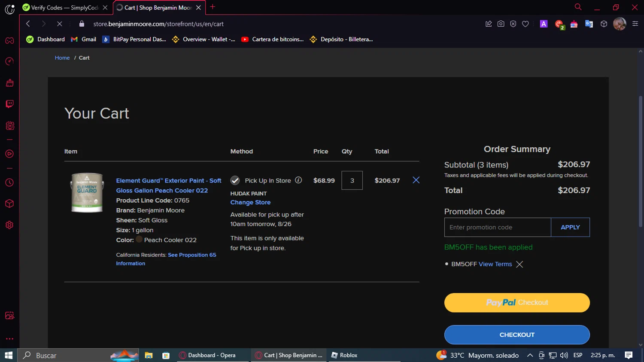Click the blue CHECKOUT button
Screen dimensions: 644x362
(x=517, y=335)
